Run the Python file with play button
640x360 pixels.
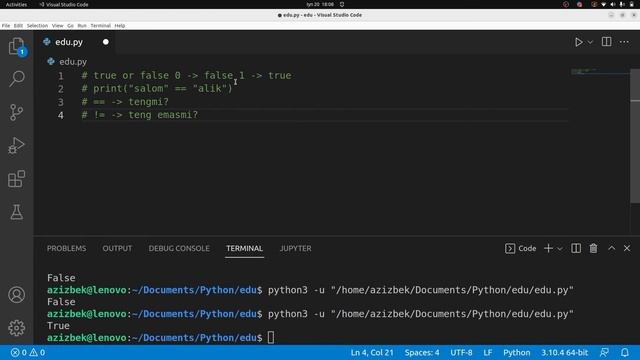(579, 42)
